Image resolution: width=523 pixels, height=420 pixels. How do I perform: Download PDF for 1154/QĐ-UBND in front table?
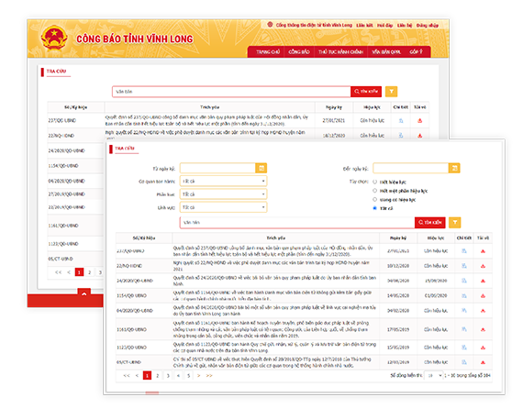(483, 295)
